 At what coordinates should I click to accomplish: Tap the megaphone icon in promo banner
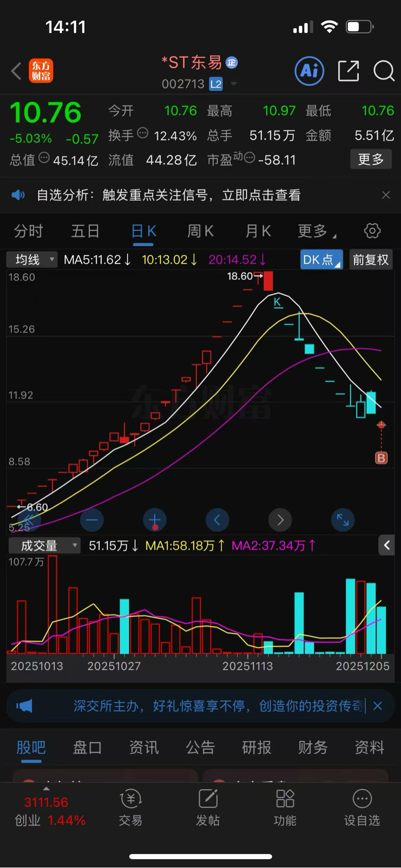coord(24,706)
